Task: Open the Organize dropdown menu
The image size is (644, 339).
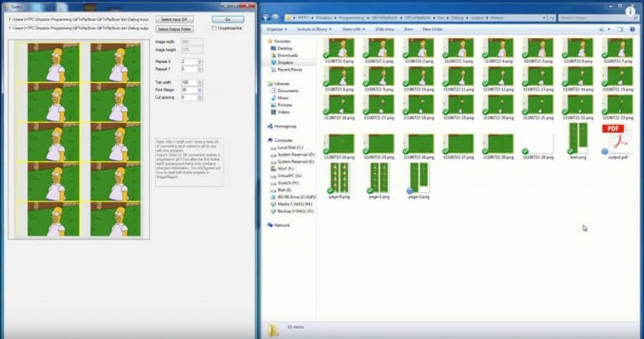Action: click(x=277, y=29)
